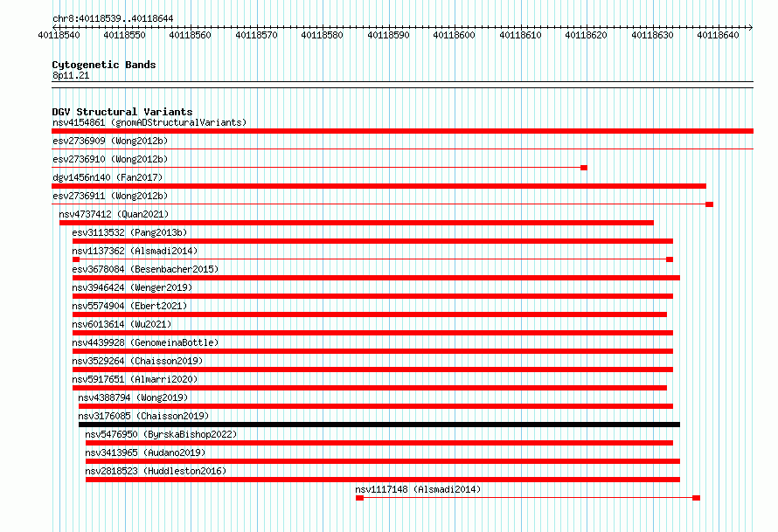778x532 pixels.
Task: Click nsv6013614 (Wu2021) label
Action: tap(122, 324)
